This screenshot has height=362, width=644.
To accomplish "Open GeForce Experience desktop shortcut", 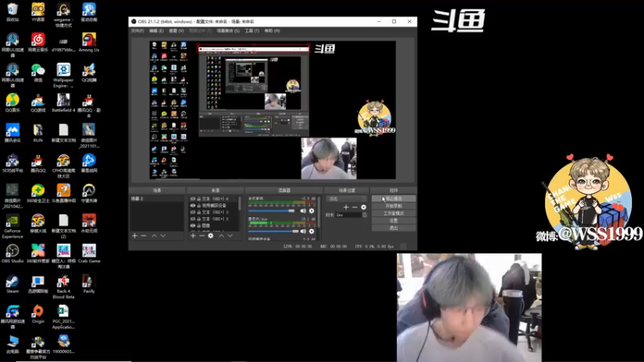I will click(12, 226).
